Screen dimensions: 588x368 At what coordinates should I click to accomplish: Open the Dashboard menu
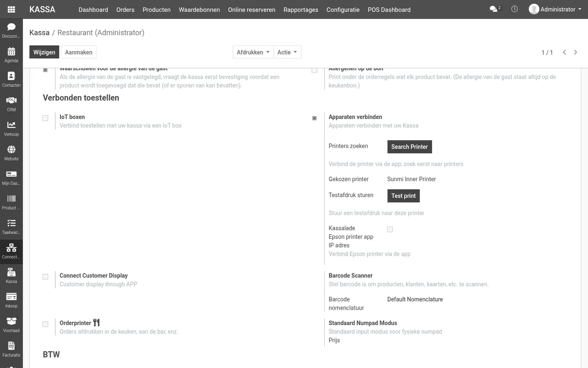click(93, 10)
